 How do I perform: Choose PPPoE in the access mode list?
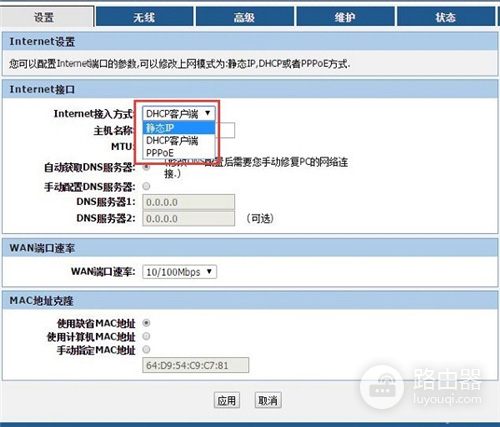click(179, 153)
